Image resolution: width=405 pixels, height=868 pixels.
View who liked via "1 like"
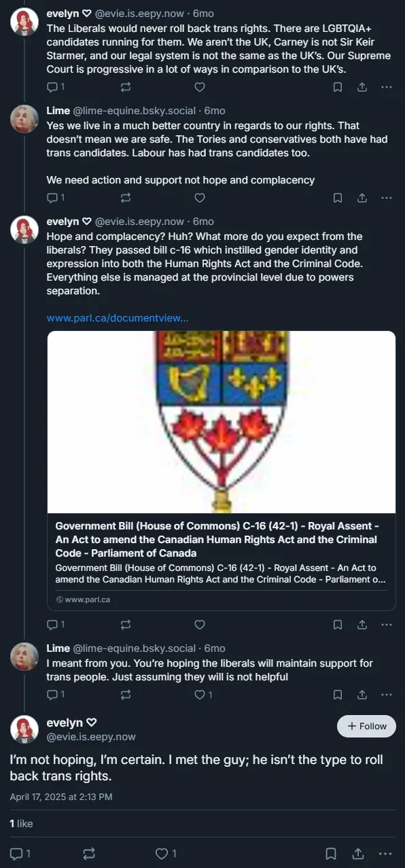pos(21,823)
